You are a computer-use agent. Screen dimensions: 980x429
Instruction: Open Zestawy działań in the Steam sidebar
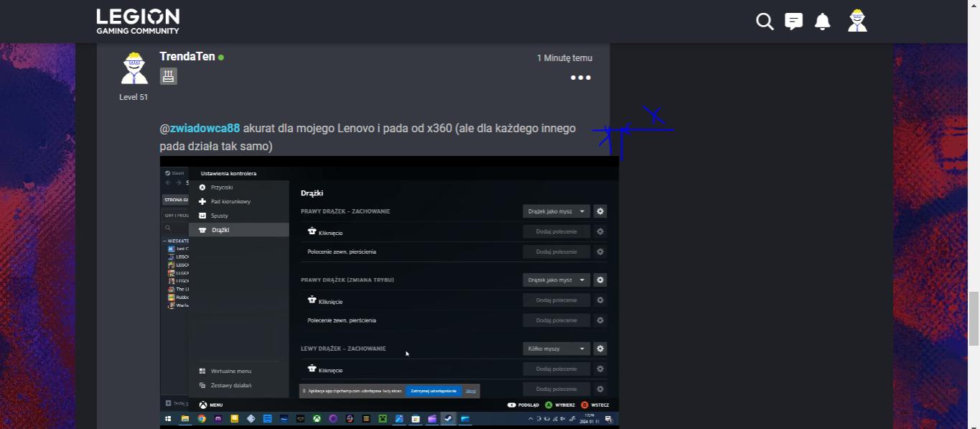tap(230, 385)
